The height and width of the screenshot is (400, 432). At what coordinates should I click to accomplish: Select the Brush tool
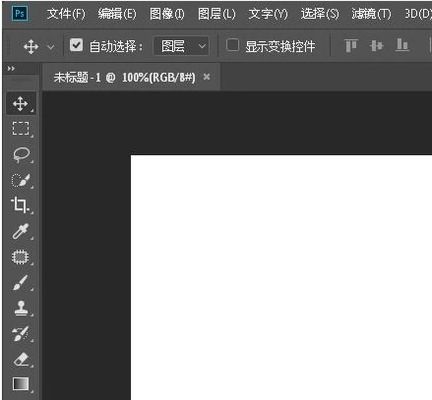[x=21, y=283]
